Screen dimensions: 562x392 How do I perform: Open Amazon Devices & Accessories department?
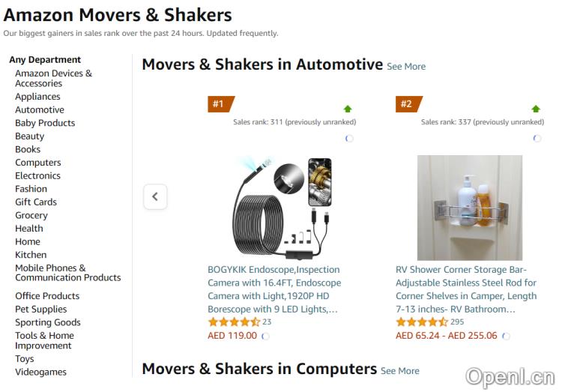[53, 78]
